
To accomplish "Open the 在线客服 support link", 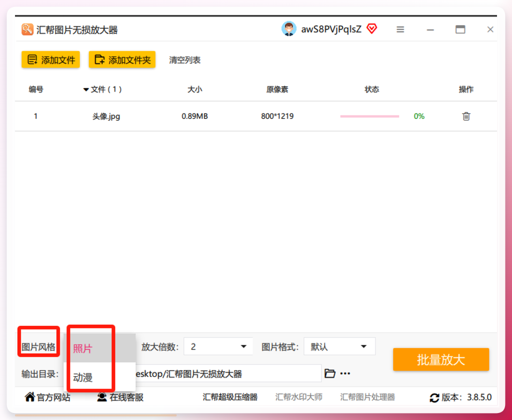I will (x=121, y=397).
